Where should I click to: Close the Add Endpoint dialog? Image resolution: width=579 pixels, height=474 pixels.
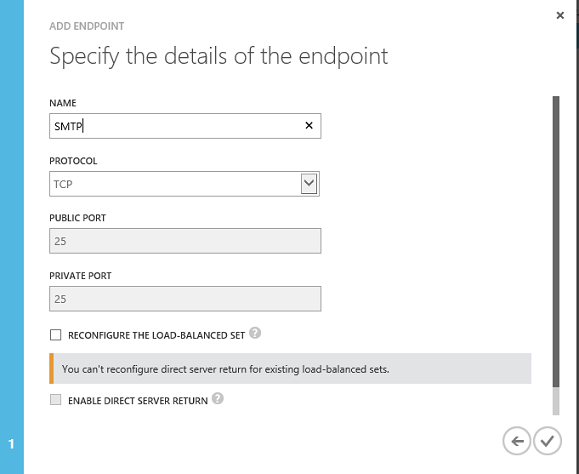[560, 16]
